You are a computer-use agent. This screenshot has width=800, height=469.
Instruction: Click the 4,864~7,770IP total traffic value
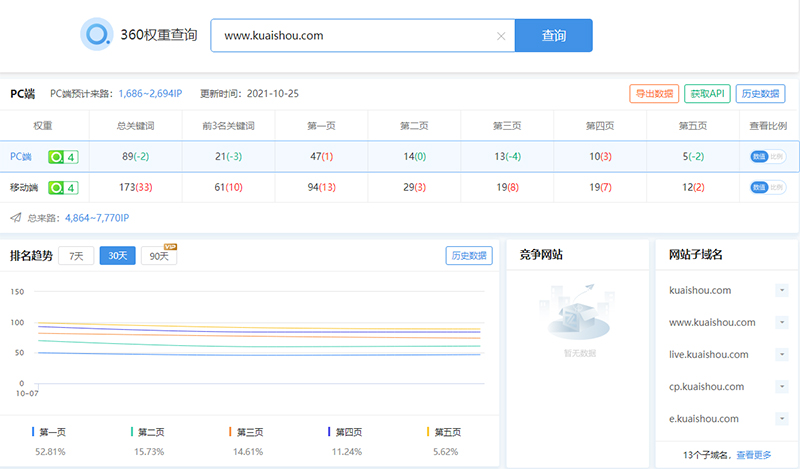[x=97, y=218]
